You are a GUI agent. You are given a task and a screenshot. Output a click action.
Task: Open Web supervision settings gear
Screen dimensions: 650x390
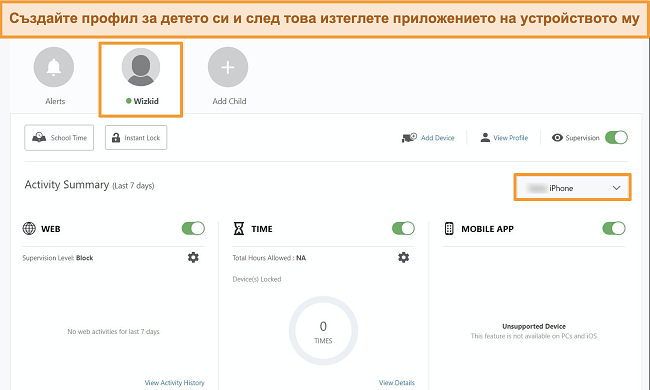pos(193,257)
